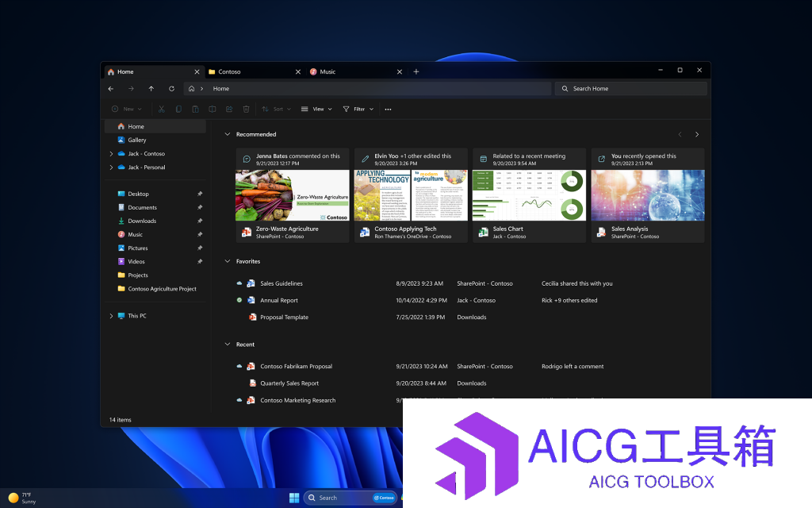Go back using the Back arrow
The image size is (812, 508).
tap(111, 89)
